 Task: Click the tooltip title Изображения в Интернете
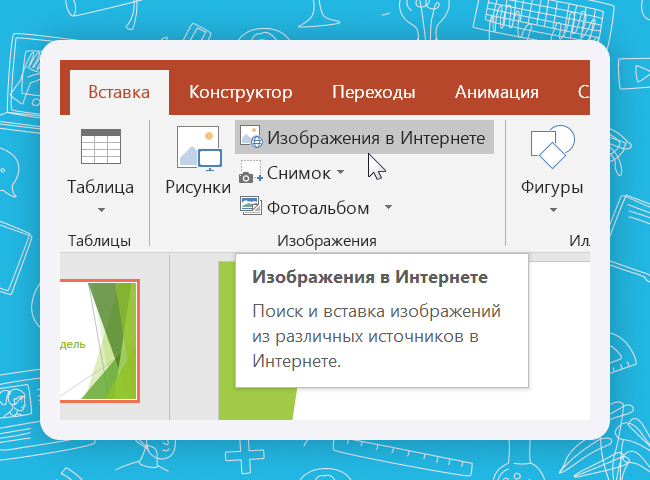click(370, 277)
